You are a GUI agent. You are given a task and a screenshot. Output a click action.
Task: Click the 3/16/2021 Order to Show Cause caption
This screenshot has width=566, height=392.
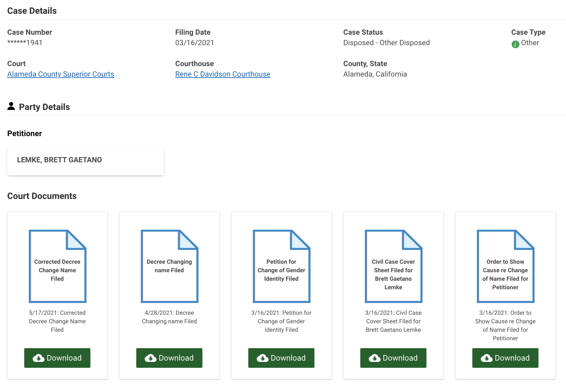[505, 326]
